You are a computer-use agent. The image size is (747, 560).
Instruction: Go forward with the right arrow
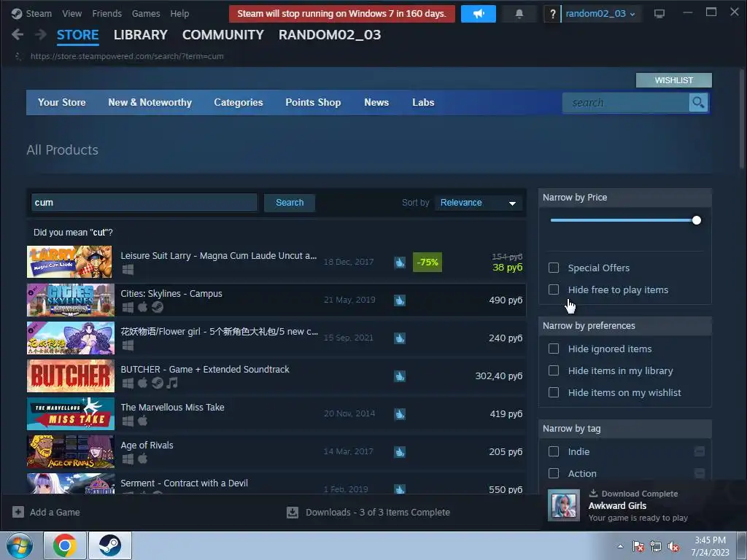[x=41, y=34]
